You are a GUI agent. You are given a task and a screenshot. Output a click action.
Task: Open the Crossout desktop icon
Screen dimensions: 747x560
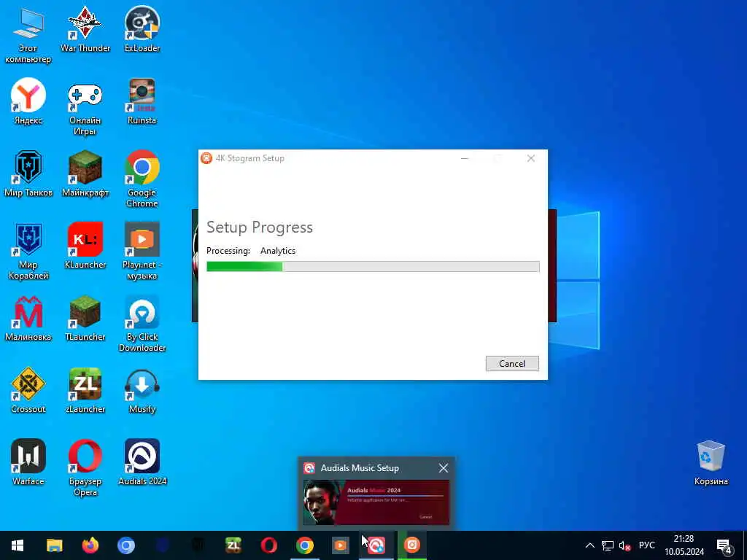point(28,391)
